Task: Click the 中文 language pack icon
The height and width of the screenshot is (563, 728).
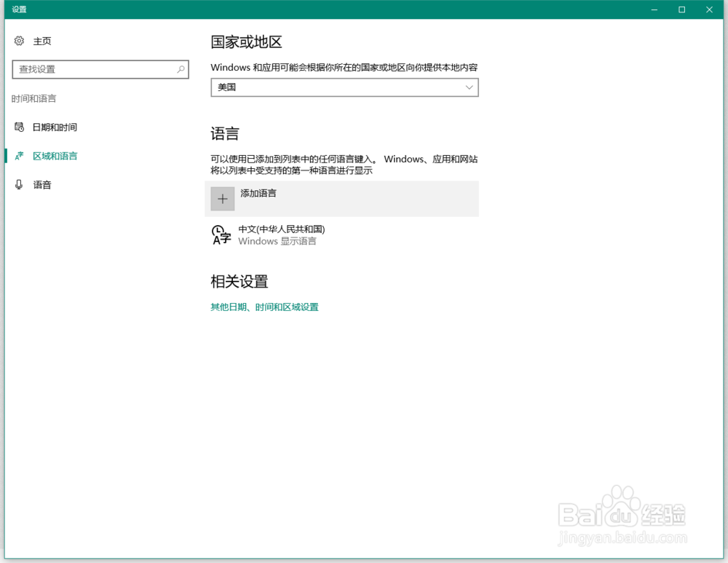Action: pos(221,235)
